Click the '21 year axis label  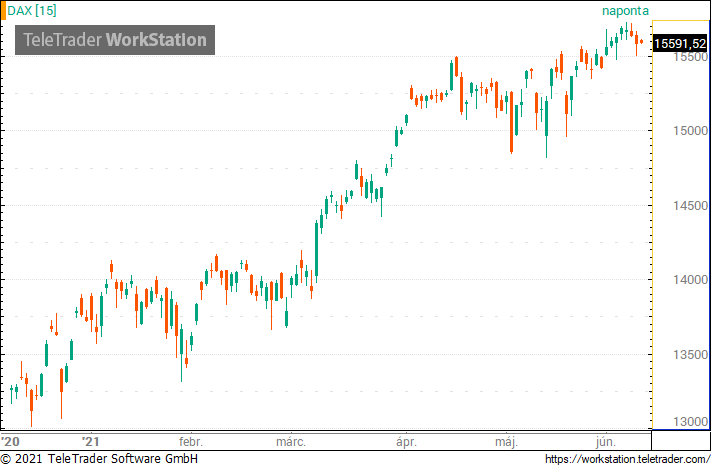90,441
